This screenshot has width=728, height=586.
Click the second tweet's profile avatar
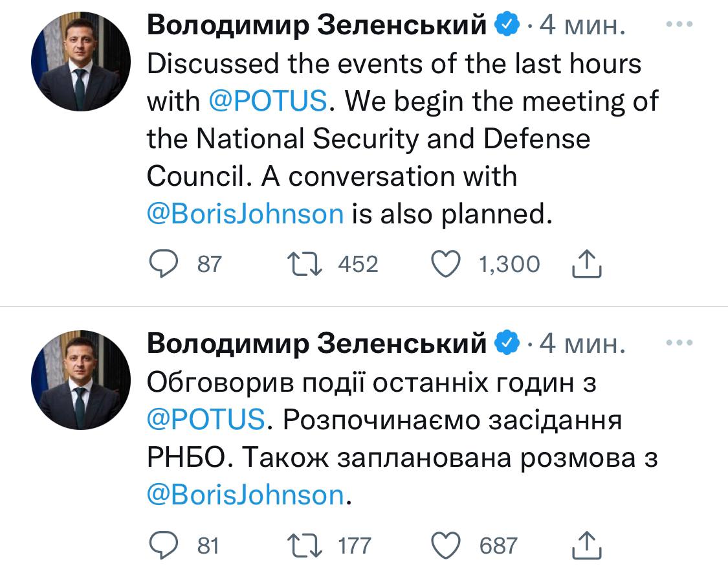81,380
